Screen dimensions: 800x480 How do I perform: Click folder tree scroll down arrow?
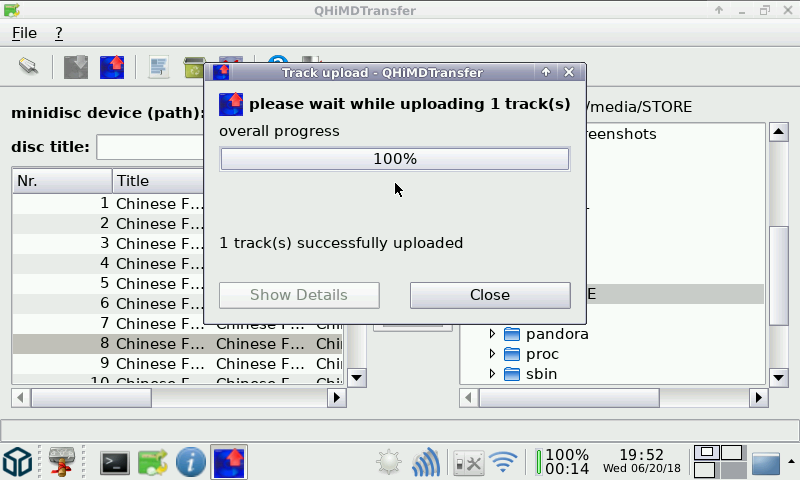click(779, 378)
